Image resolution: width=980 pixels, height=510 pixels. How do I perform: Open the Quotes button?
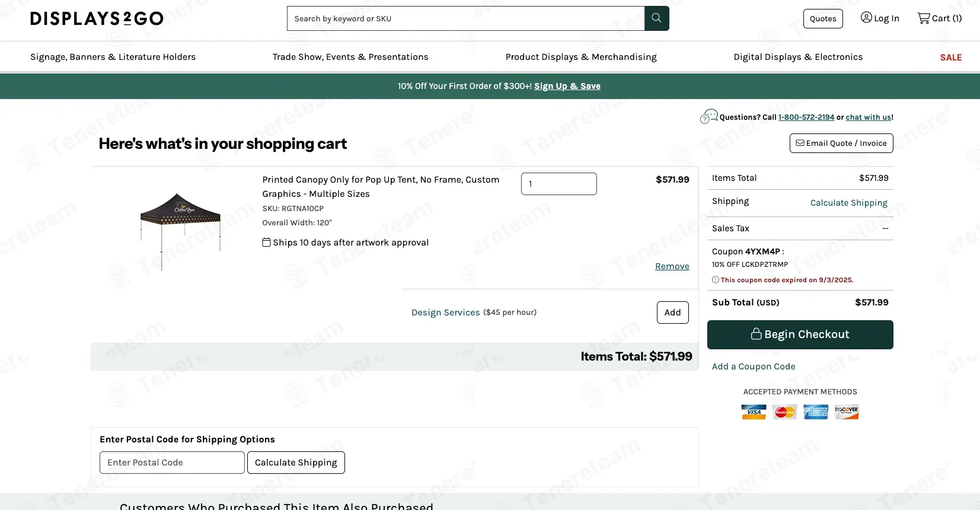pyautogui.click(x=823, y=18)
